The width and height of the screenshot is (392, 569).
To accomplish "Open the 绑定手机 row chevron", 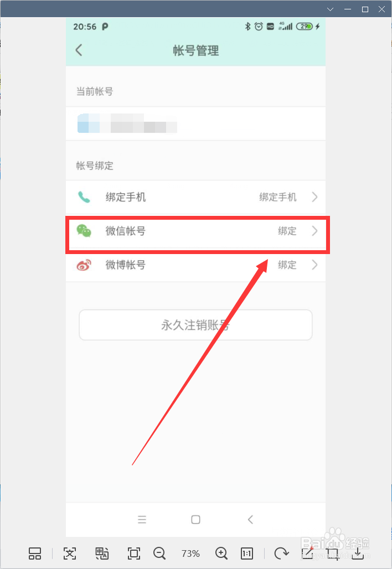I will 314,197.
